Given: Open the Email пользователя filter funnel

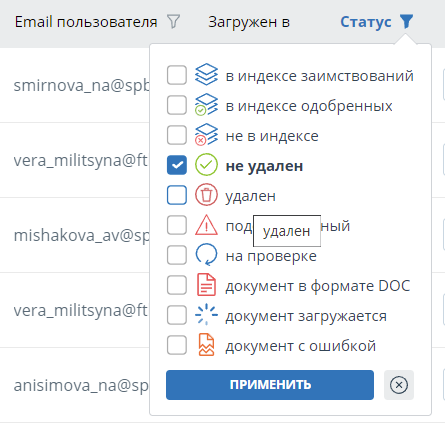Looking at the screenshot, I should [x=173, y=22].
